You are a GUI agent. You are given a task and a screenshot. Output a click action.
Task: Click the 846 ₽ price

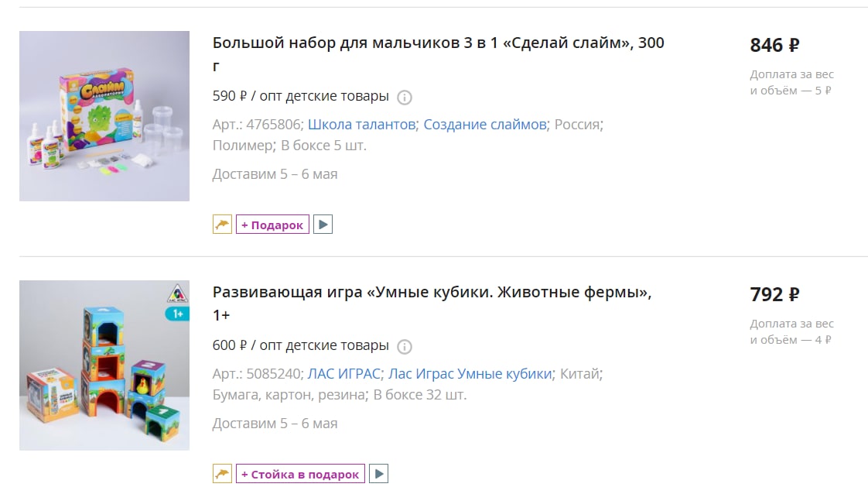tap(774, 45)
